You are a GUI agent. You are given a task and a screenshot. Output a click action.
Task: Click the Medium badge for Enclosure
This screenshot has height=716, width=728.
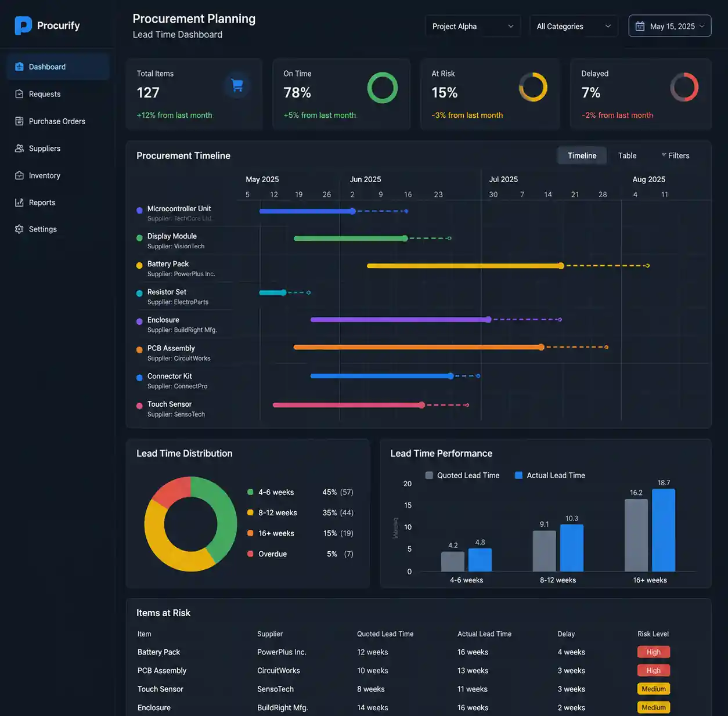[653, 707]
